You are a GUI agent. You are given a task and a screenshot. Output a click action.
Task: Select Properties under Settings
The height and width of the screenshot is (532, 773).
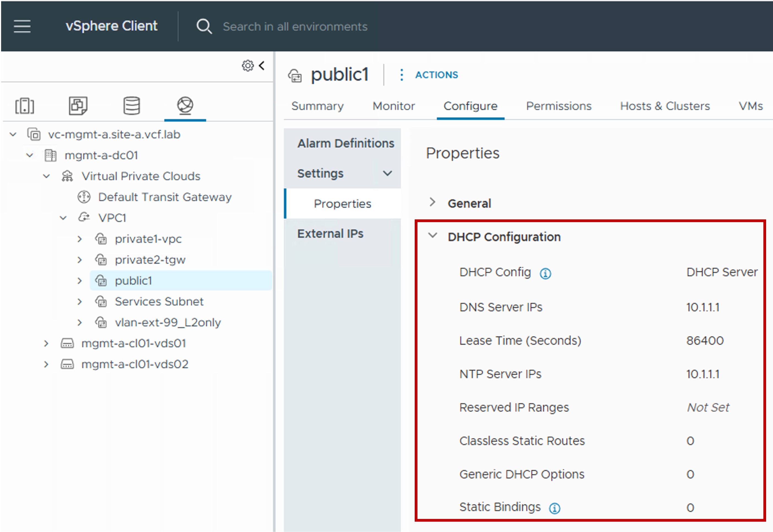click(343, 204)
